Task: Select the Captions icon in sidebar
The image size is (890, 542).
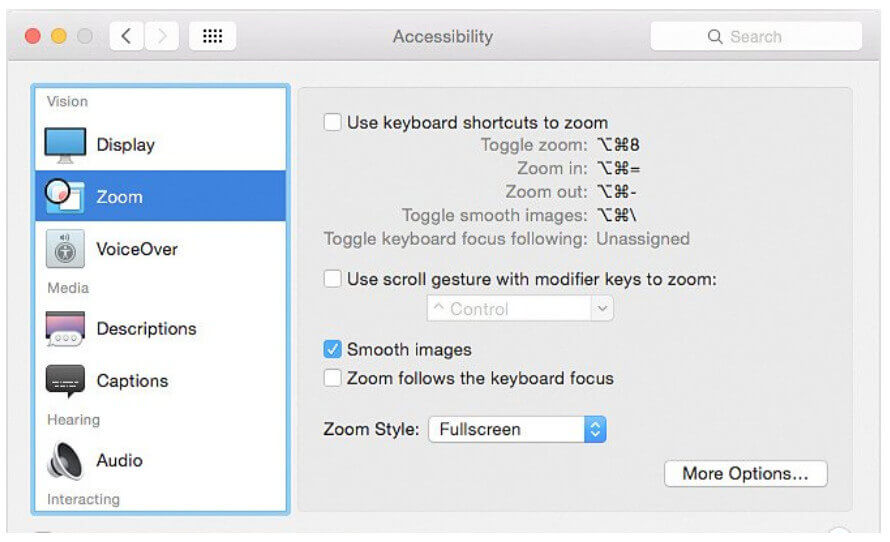Action: (66, 381)
